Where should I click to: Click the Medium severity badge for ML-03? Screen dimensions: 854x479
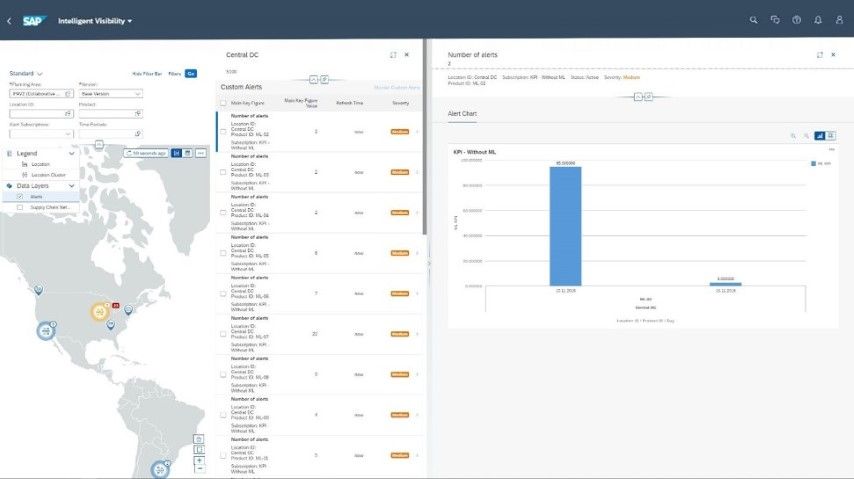coord(400,172)
